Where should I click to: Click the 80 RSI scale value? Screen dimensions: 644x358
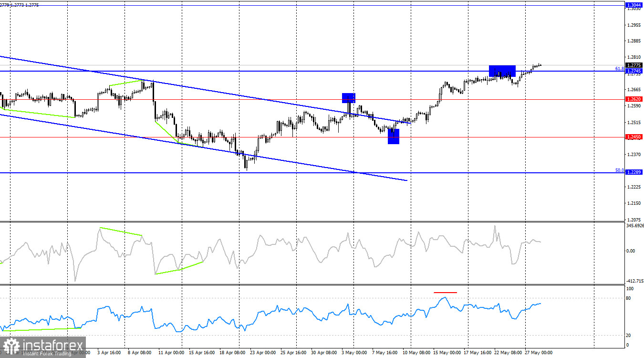click(x=629, y=298)
